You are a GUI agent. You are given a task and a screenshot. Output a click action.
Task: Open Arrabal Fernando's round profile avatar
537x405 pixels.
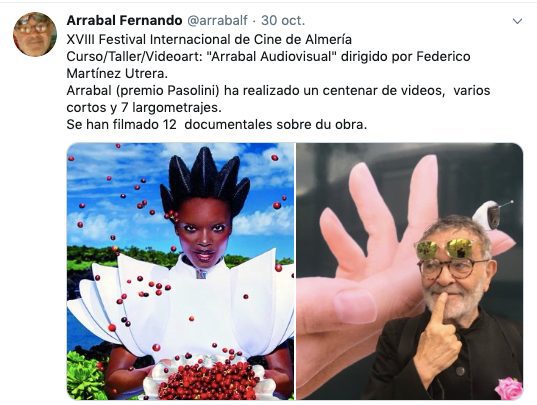coord(35,34)
